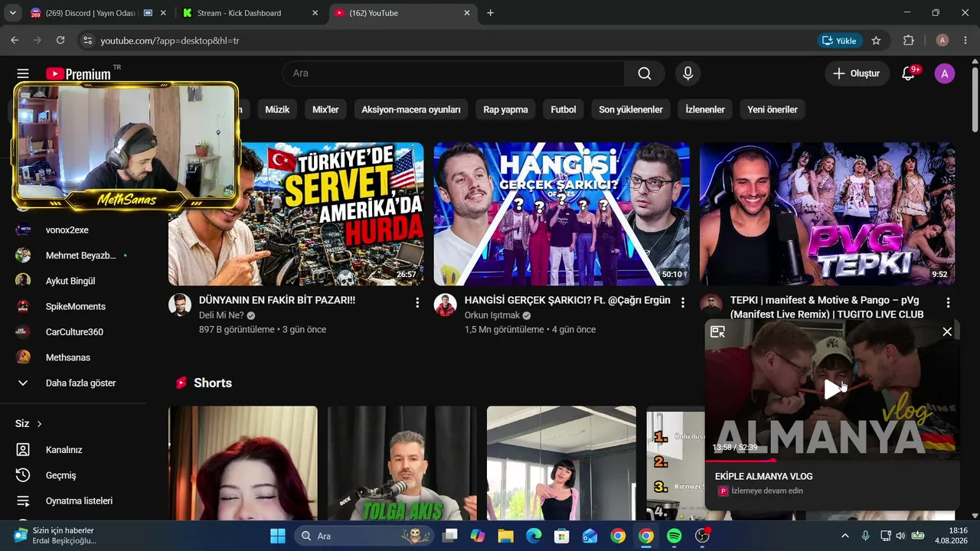Image resolution: width=980 pixels, height=551 pixels.
Task: Open File Explorer from the taskbar
Action: pos(505,536)
